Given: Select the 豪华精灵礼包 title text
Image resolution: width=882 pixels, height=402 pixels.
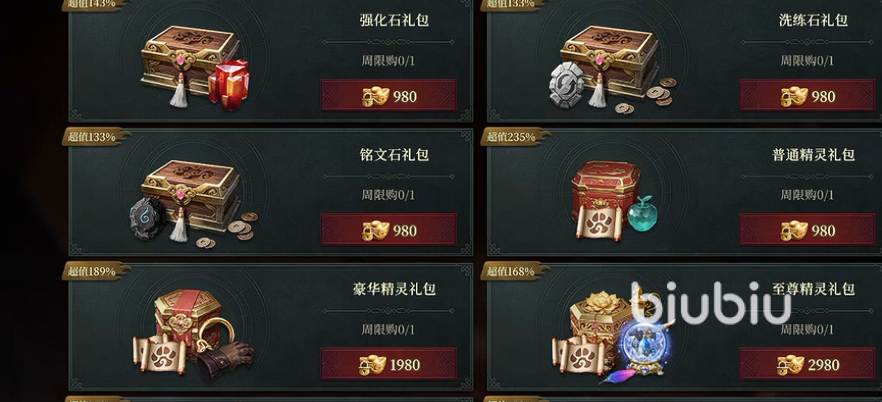Looking at the screenshot, I should click(x=394, y=289).
